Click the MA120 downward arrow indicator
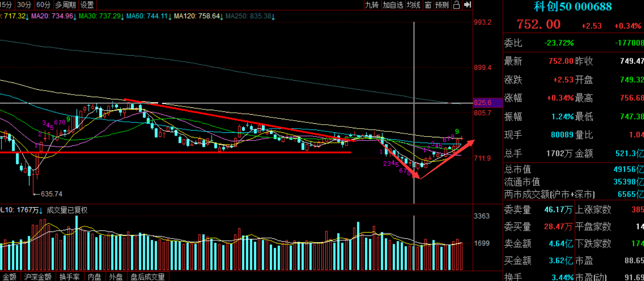The width and height of the screenshot is (644, 281). tap(222, 16)
